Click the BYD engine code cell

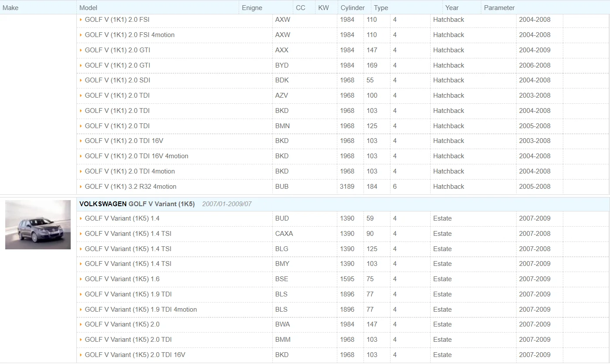(282, 65)
